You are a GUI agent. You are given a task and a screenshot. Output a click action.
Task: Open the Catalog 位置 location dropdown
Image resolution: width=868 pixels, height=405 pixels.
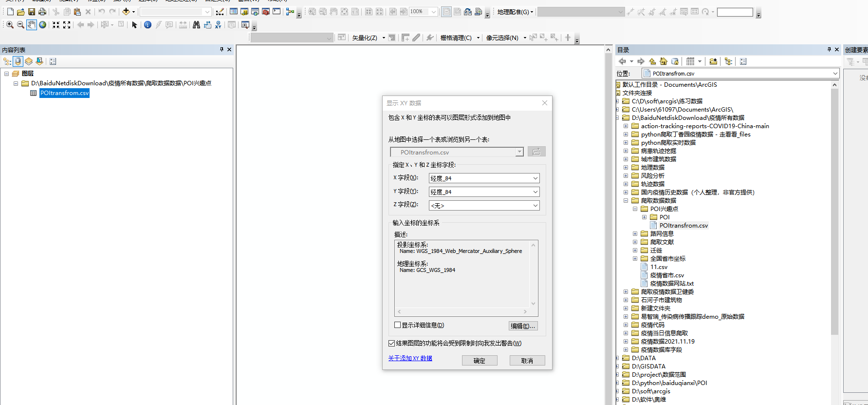point(835,74)
